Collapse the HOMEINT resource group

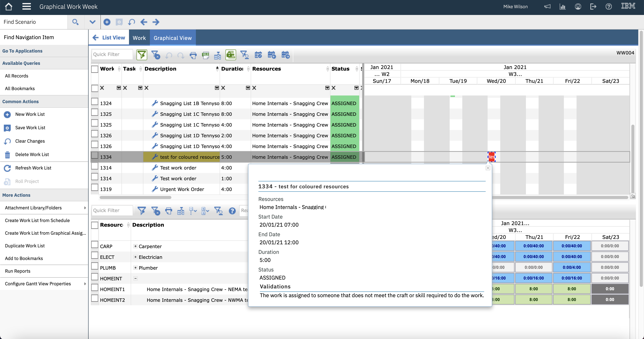(135, 278)
